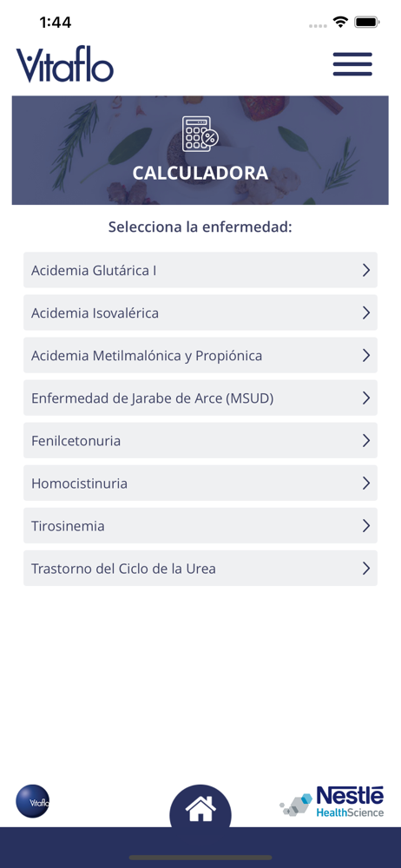
Task: Tap the Vitaflo logo at top
Action: point(65,64)
